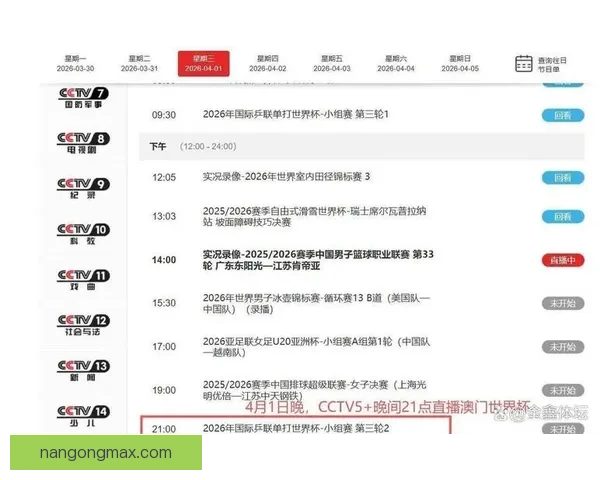Open 女足U20亚洲杯 中国队—越南队 program
Viewport: 600px width, 480px height.
pyautogui.click(x=316, y=347)
